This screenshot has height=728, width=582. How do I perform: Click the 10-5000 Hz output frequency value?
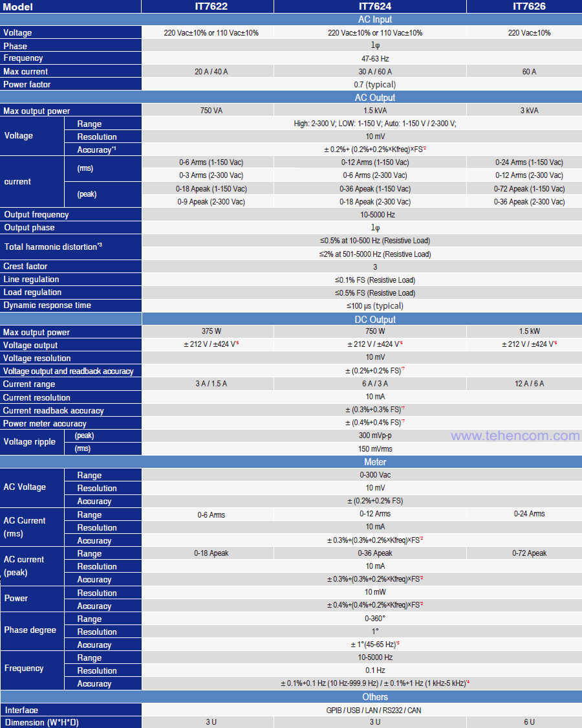click(x=377, y=215)
